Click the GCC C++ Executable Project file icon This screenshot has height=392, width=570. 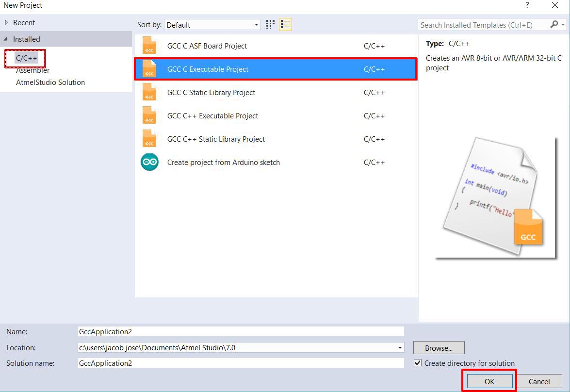(149, 115)
